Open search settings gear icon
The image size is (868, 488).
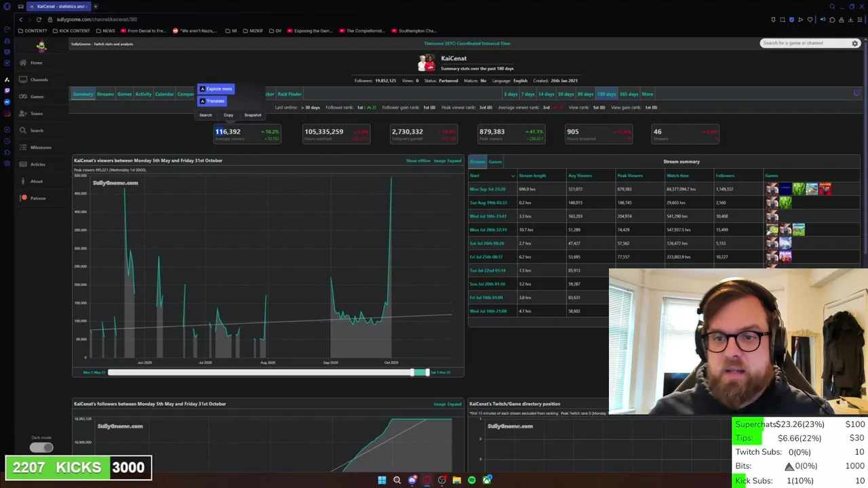(855, 43)
